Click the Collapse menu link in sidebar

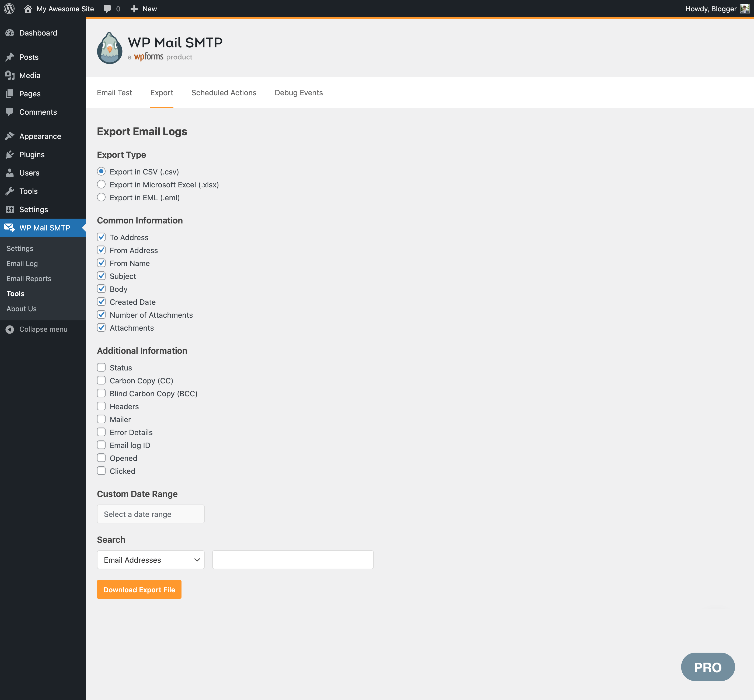[x=36, y=329]
